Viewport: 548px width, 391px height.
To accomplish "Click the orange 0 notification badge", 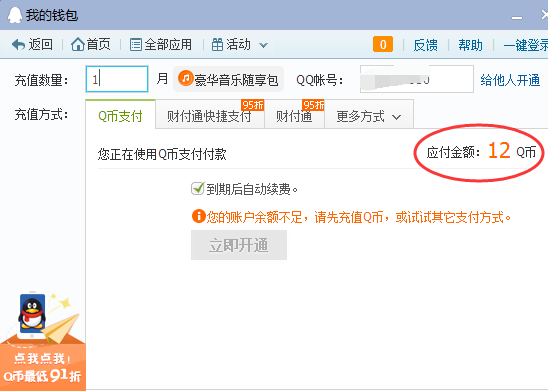I will (383, 44).
